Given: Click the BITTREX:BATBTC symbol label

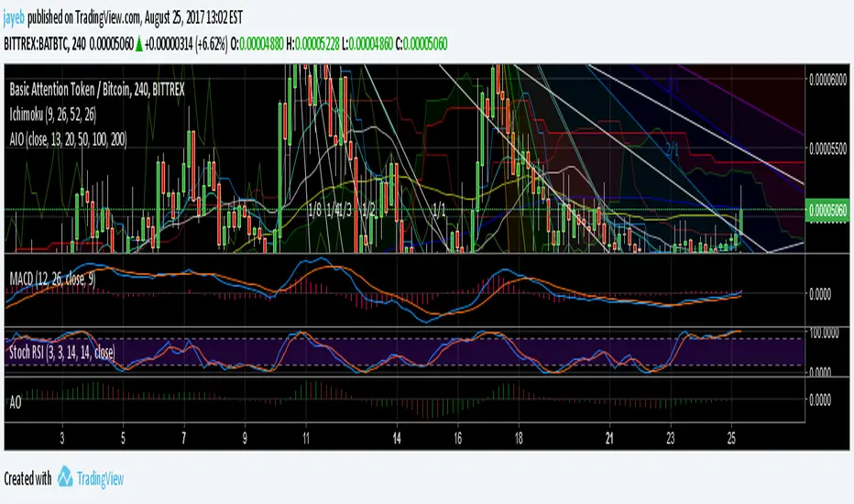Looking at the screenshot, I should click(x=36, y=44).
